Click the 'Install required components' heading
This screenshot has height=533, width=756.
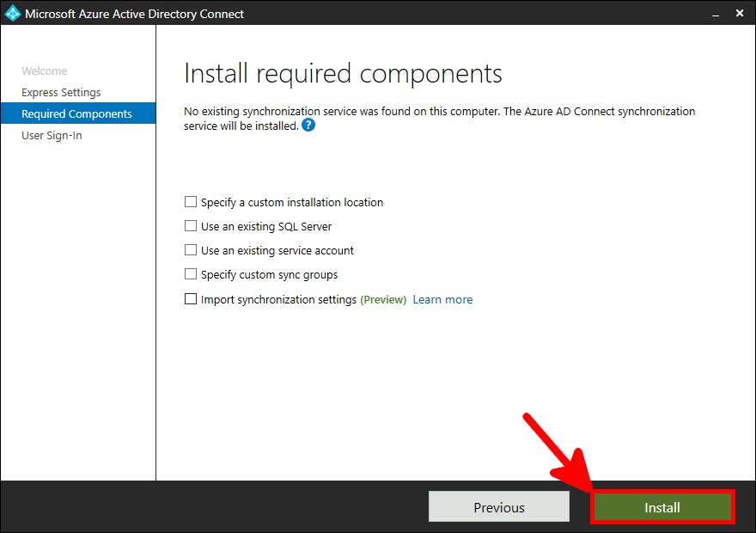tap(342, 73)
